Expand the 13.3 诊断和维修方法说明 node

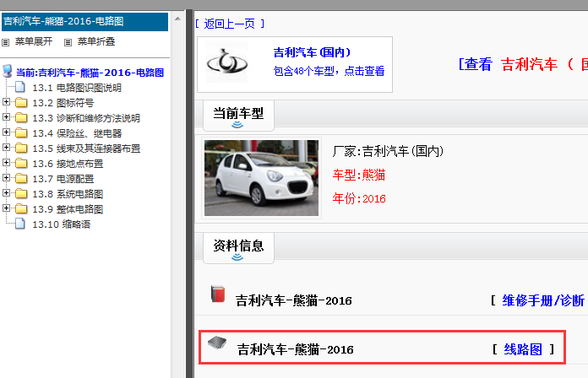[x=6, y=117]
